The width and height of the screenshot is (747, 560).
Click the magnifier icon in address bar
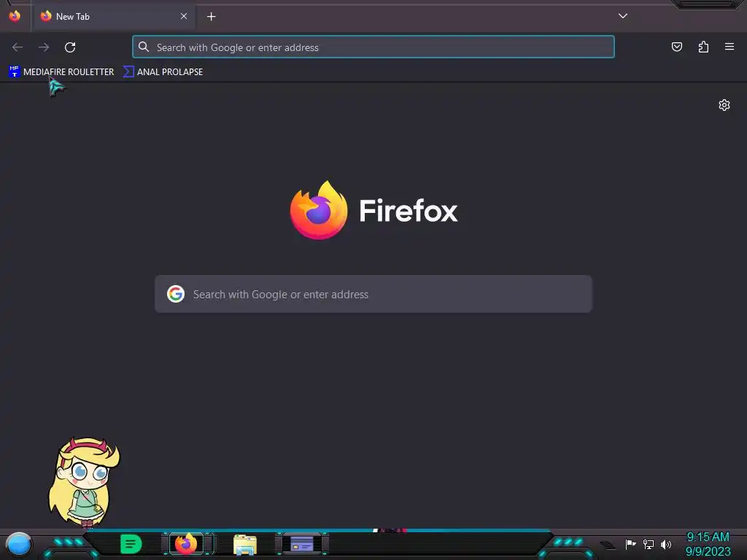pyautogui.click(x=144, y=47)
